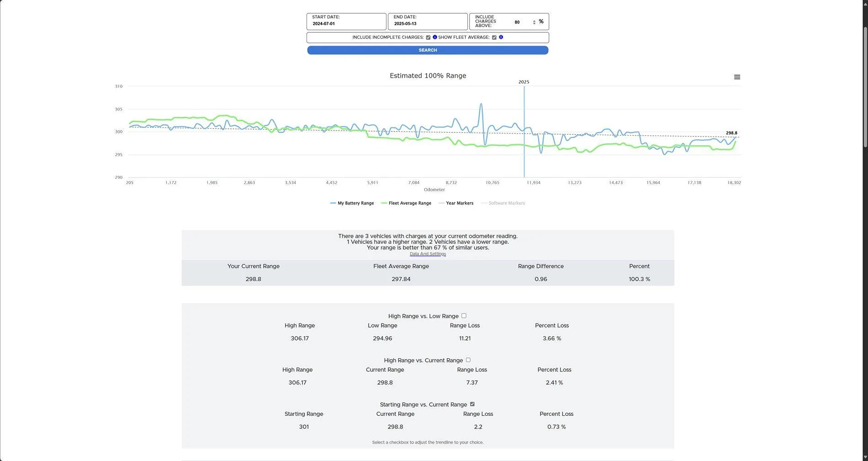
Task: Open the gear settings beside Show Fleet Average
Action: (x=501, y=37)
